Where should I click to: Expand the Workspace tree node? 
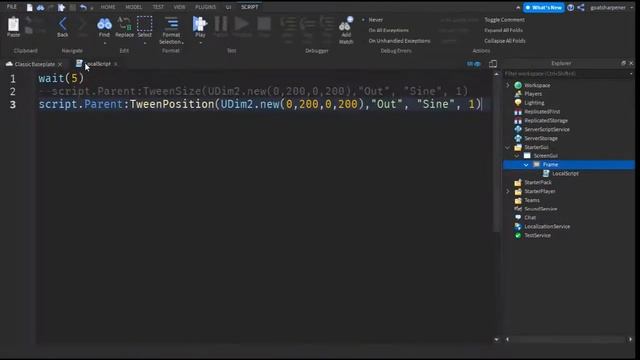click(508, 85)
